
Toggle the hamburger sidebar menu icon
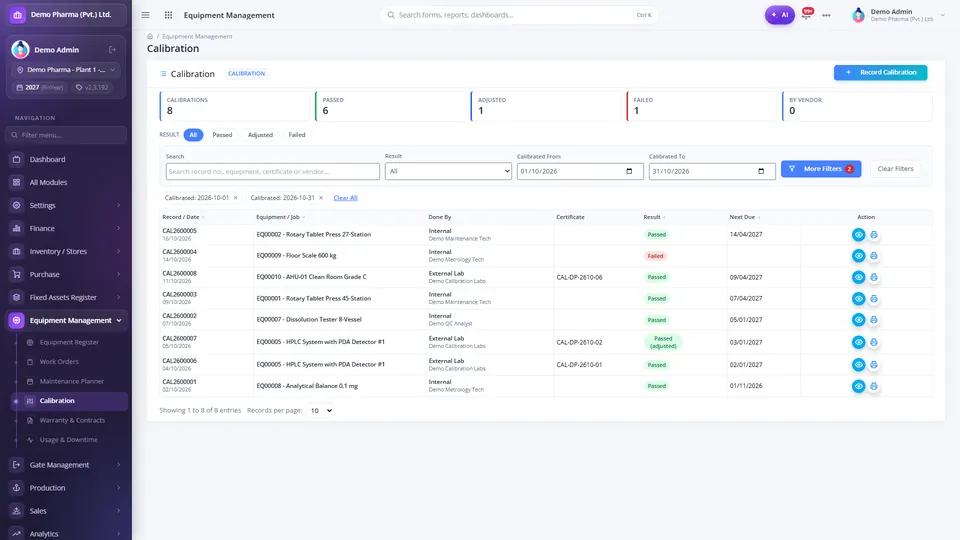145,15
